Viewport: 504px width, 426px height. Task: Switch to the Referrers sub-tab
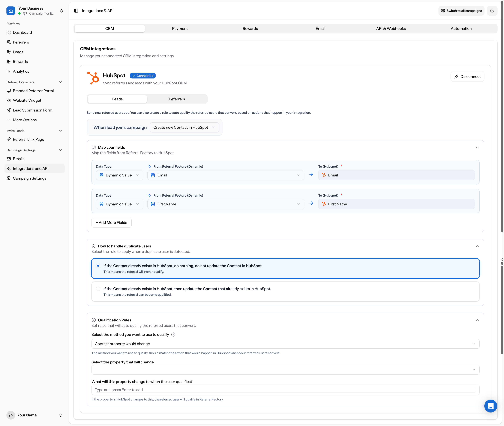click(177, 99)
